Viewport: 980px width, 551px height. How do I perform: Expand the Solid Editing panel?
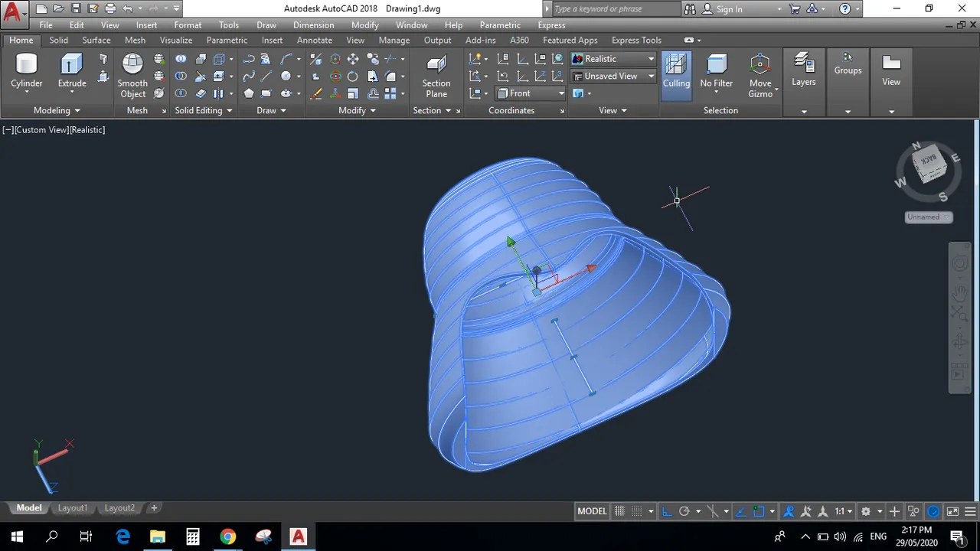point(204,111)
